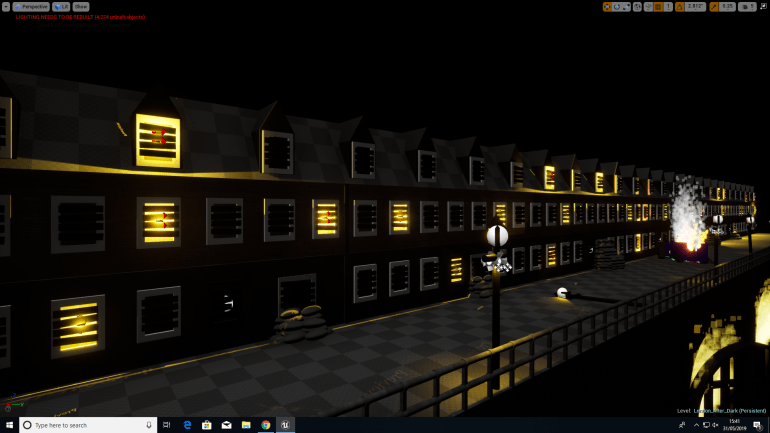Image resolution: width=770 pixels, height=433 pixels.
Task: Launch Microsoft Edge from the taskbar
Action: [187, 425]
